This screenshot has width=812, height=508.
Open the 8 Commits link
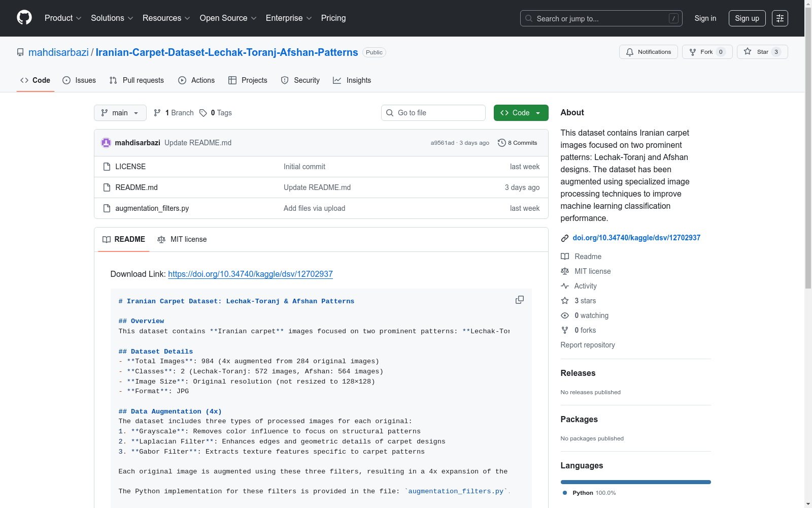click(518, 143)
